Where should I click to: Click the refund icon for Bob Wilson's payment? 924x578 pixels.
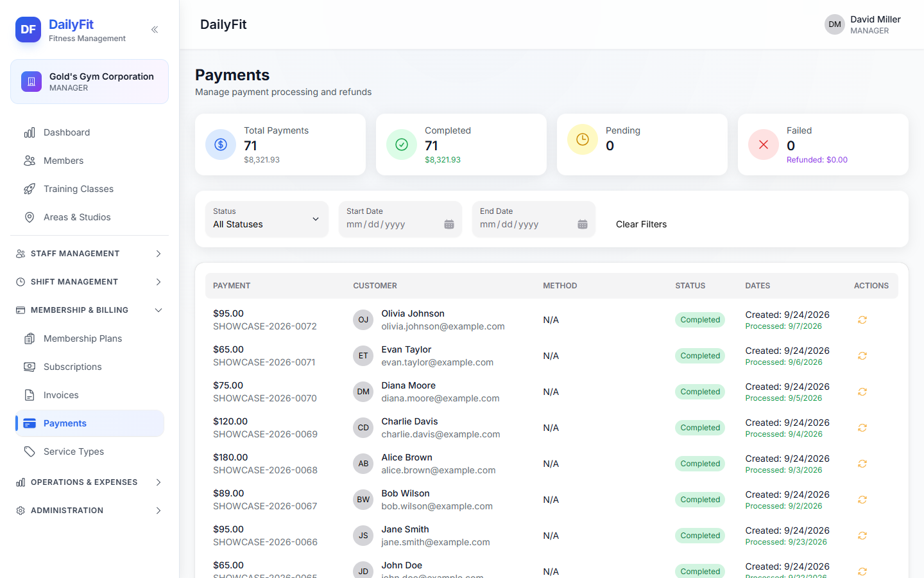[x=862, y=500]
